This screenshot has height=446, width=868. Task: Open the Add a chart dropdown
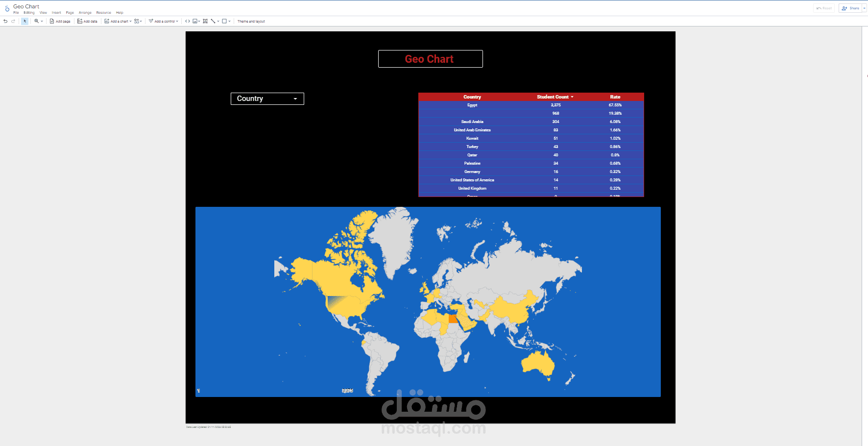coord(118,21)
